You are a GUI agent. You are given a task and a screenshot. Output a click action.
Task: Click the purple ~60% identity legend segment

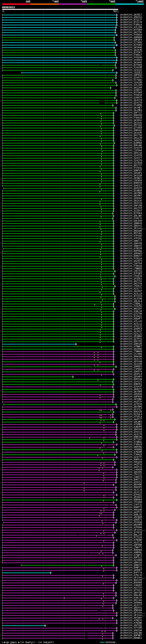pyautogui.click(x=73, y=4)
